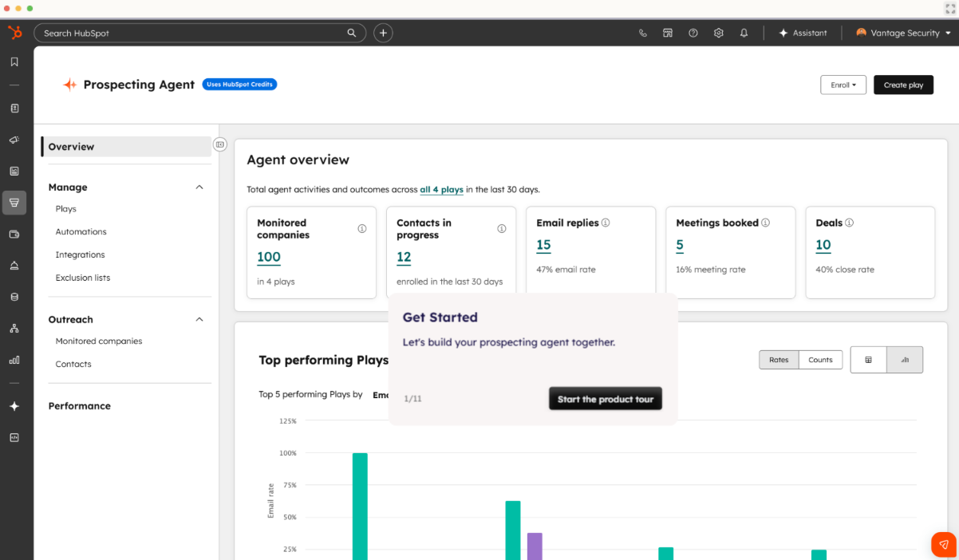
Task: Open Exclusion lists under Manage
Action: click(x=83, y=278)
